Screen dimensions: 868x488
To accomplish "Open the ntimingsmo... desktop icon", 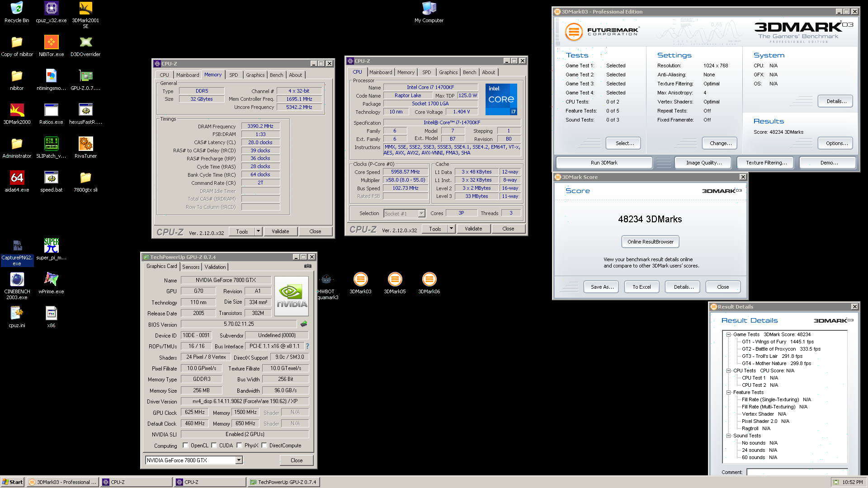I will 51,80.
